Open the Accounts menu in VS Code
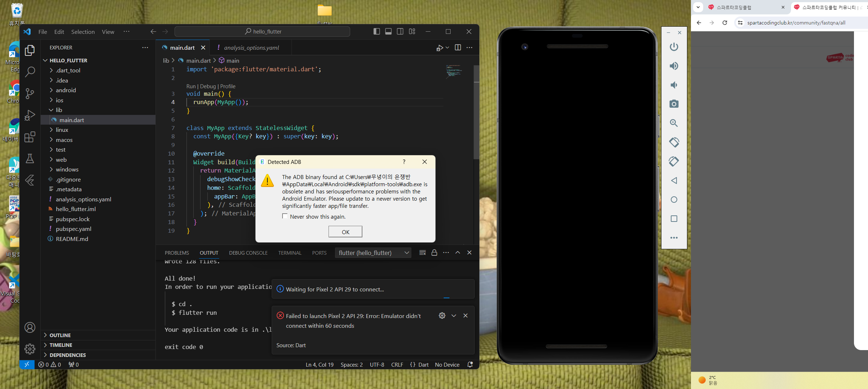868x389 pixels. pyautogui.click(x=30, y=327)
